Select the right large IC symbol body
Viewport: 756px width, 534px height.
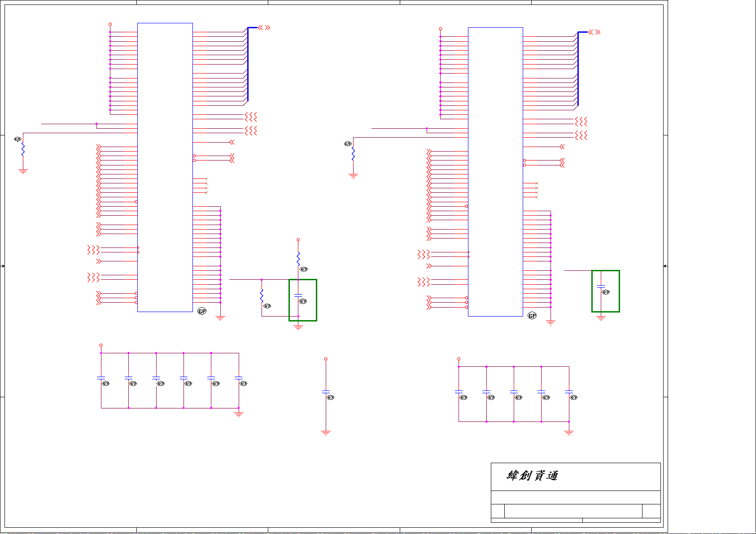(x=495, y=172)
